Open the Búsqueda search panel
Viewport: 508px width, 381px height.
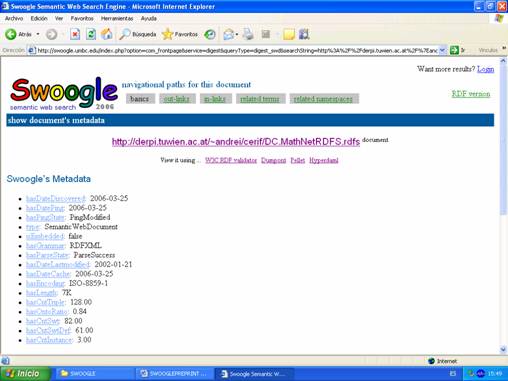[138, 34]
